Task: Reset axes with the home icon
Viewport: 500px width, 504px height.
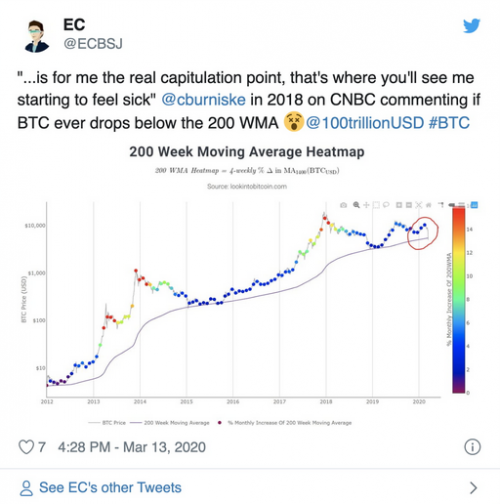Action: [429, 205]
